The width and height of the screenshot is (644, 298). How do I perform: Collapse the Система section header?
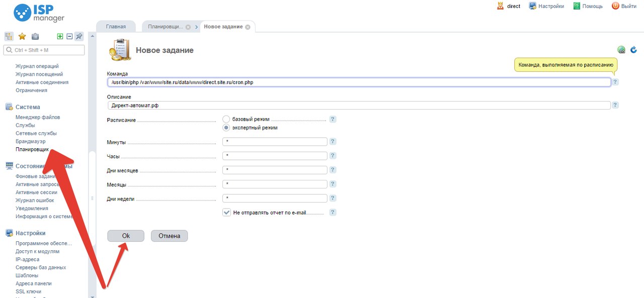[x=28, y=107]
